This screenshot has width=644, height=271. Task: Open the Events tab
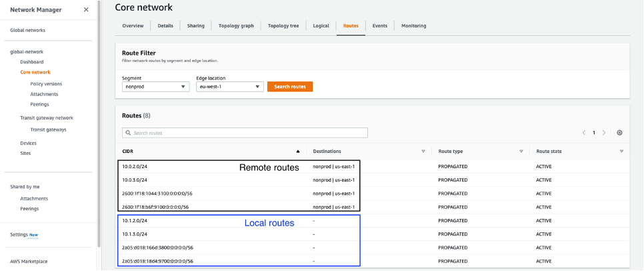tap(379, 25)
